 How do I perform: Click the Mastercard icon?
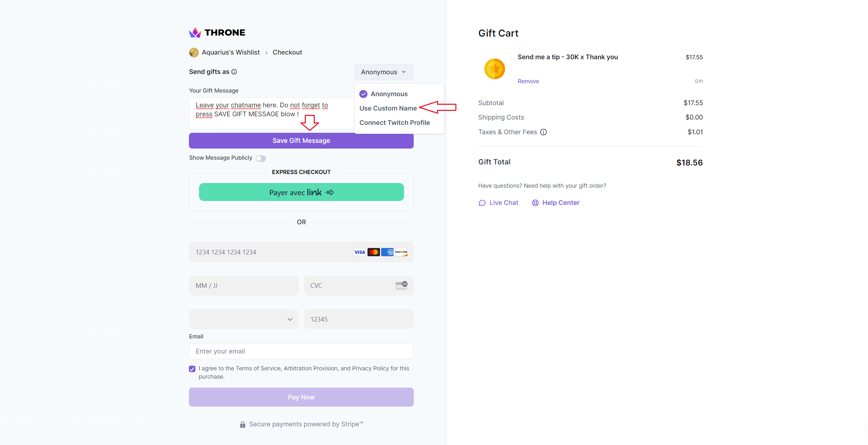tap(374, 252)
